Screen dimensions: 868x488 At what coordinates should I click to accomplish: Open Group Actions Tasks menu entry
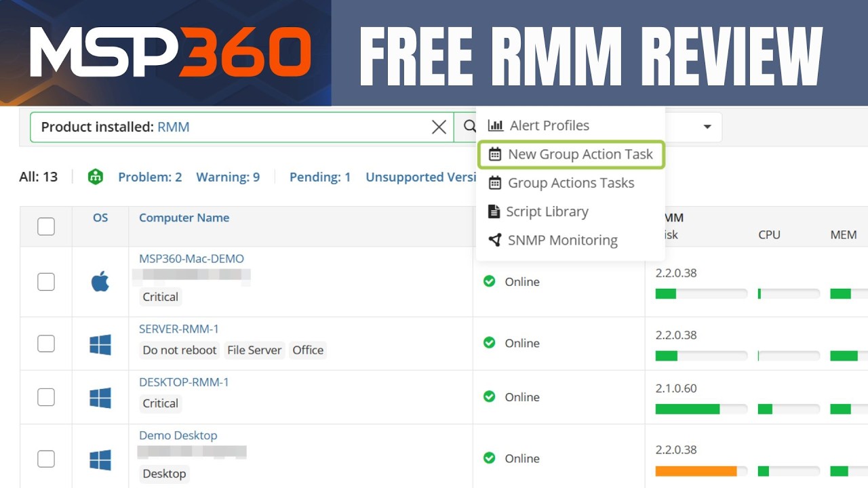point(570,183)
